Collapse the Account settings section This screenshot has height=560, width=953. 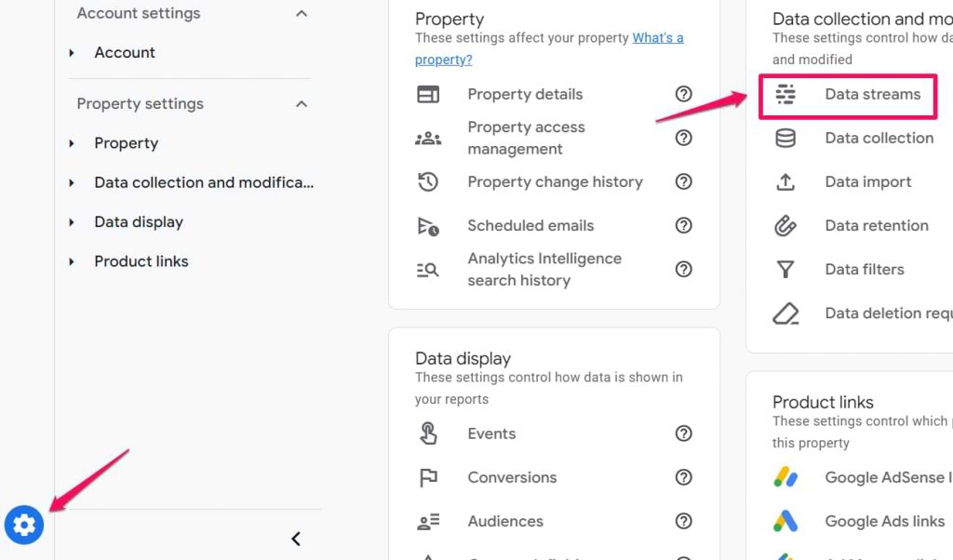300,13
